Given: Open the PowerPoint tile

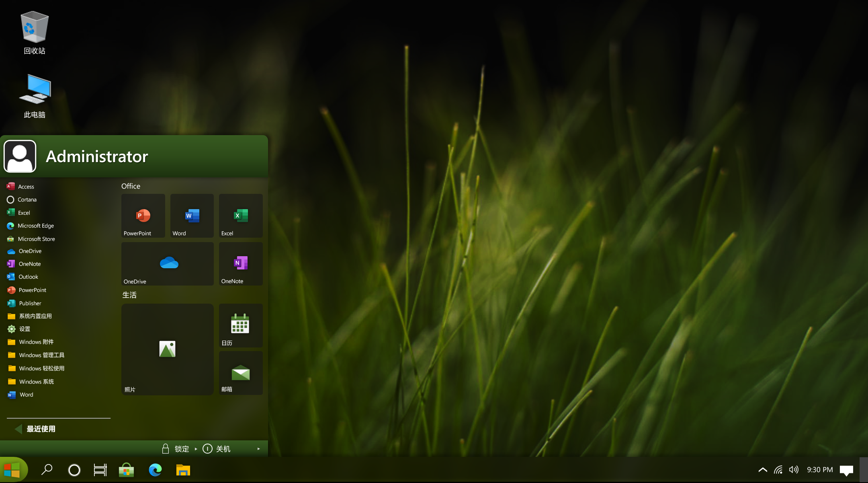Looking at the screenshot, I should pos(143,216).
